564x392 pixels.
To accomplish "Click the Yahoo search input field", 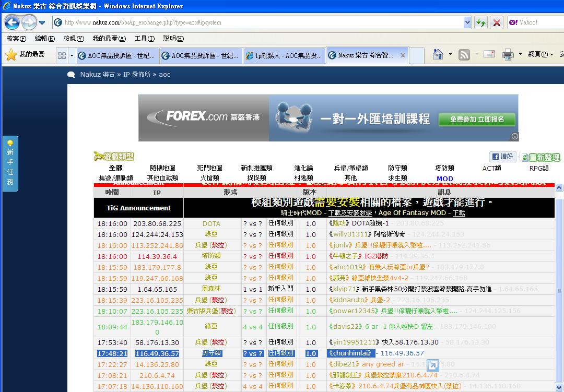I will click(539, 22).
